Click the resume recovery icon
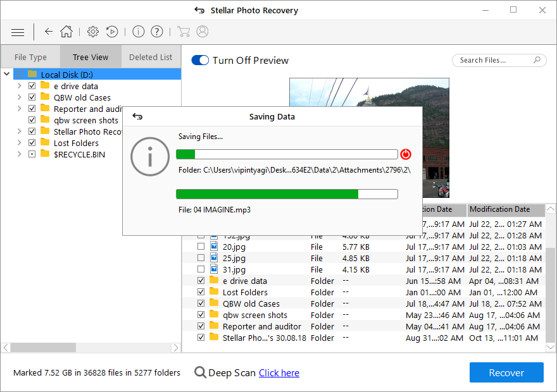Viewport: 557px width, 392px height. [x=111, y=32]
